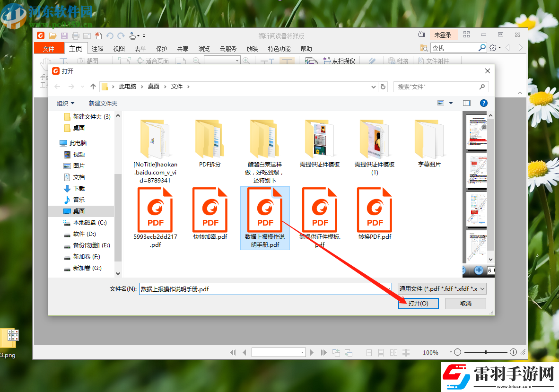Click the search settings gear icon

[x=493, y=48]
